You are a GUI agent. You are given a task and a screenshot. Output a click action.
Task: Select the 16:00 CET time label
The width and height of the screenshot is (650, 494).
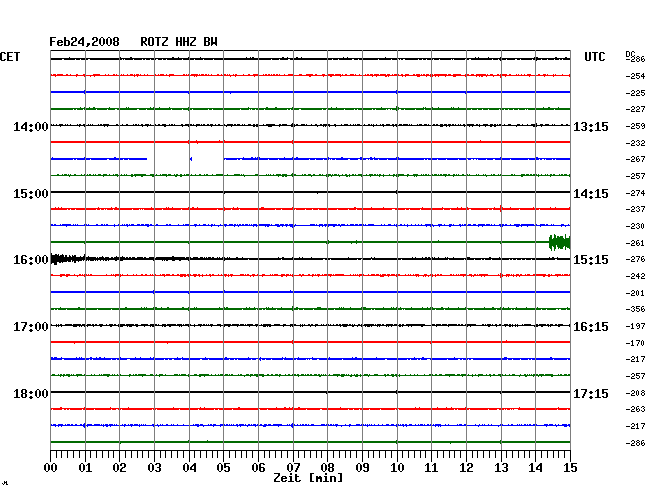[x=31, y=260]
